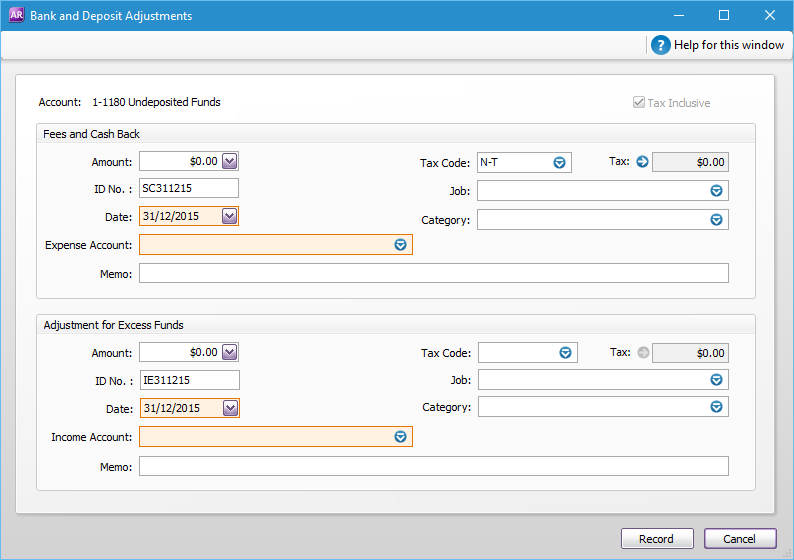Open the Expense Account dropdown list

pyautogui.click(x=400, y=245)
